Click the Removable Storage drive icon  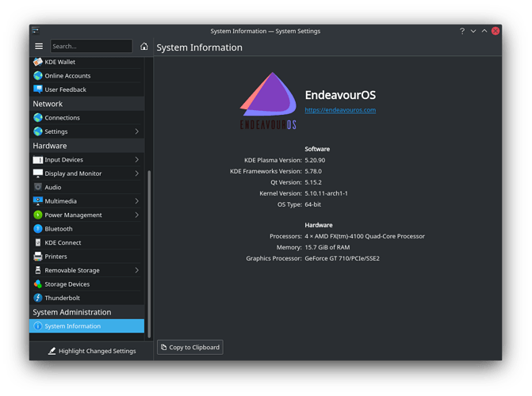[38, 270]
